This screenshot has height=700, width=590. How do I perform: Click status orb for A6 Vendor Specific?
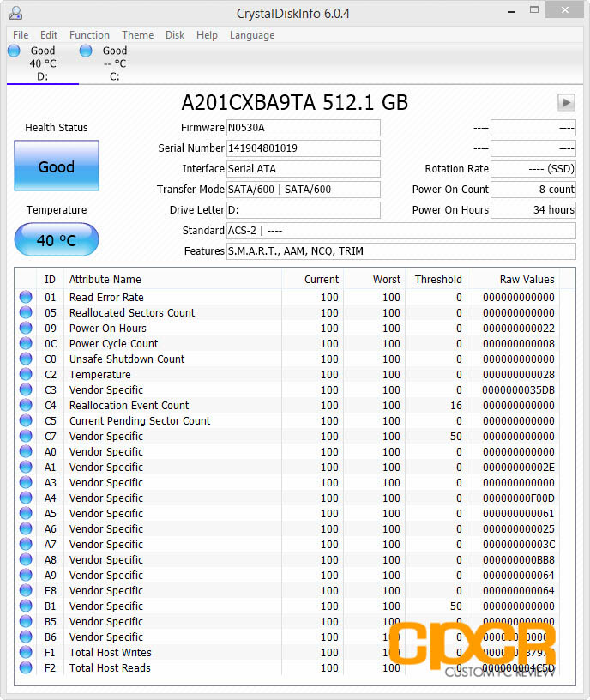(26, 528)
